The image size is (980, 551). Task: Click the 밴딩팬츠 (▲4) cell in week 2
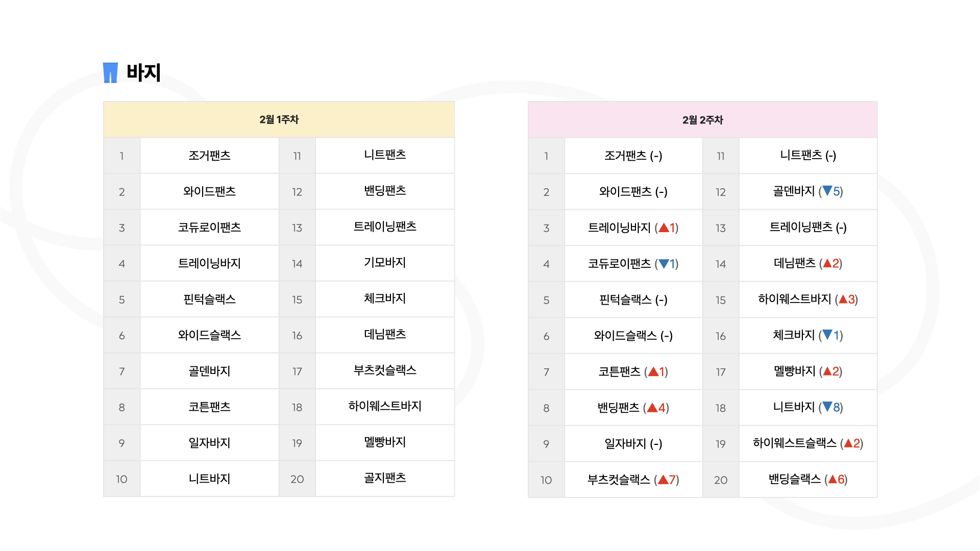[x=633, y=408]
